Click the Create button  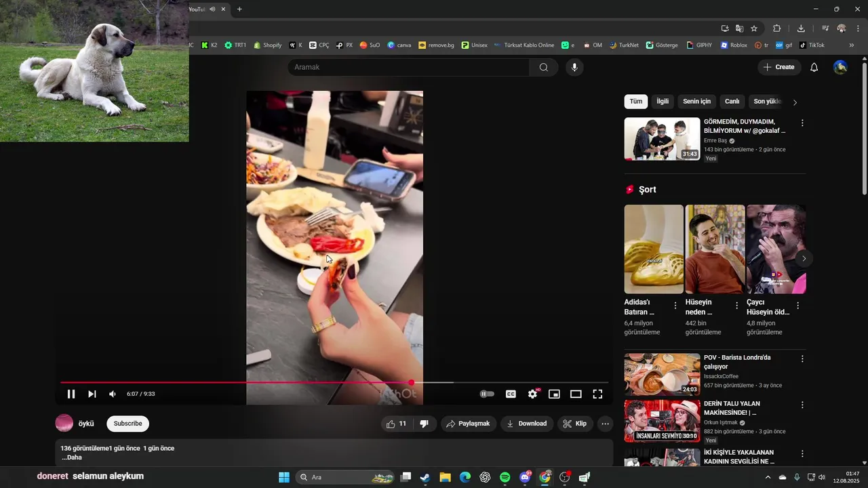779,67
